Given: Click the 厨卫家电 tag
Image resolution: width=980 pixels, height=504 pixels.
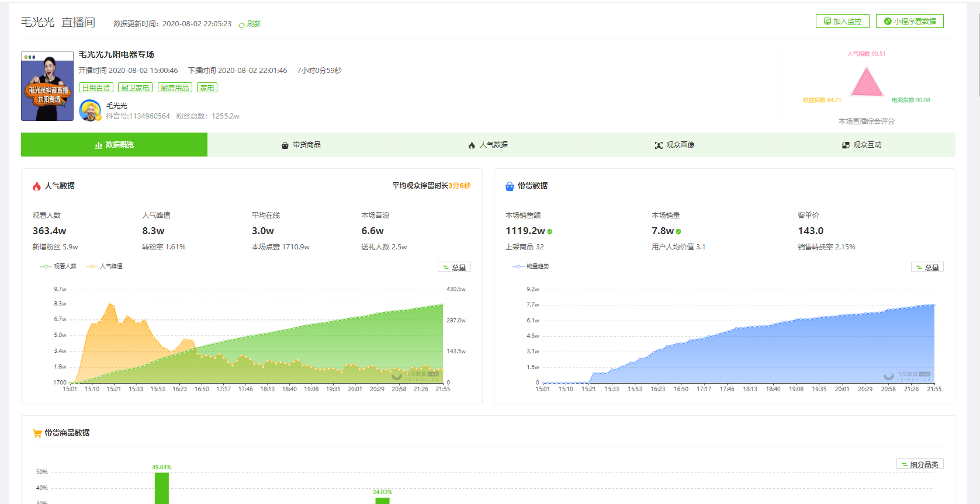Looking at the screenshot, I should pyautogui.click(x=135, y=88).
